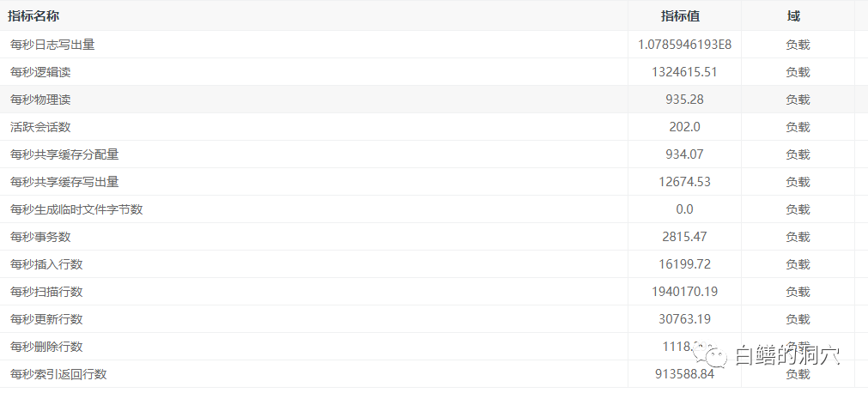Select the 每秒事务数 row label

(x=40, y=237)
